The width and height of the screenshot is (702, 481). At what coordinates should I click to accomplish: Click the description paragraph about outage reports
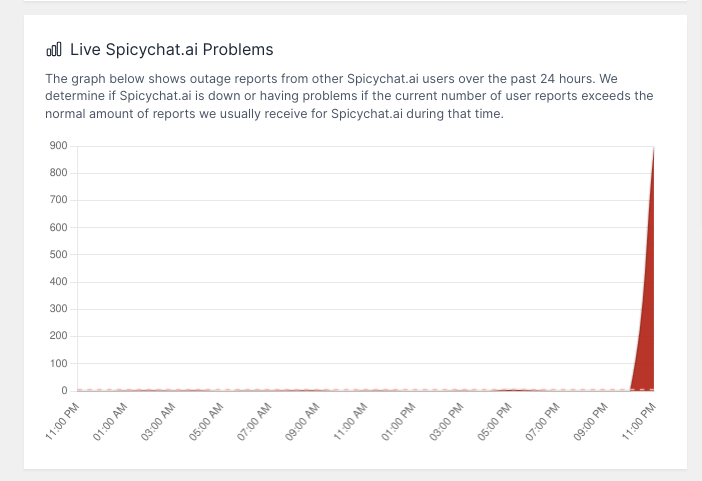[x=349, y=96]
